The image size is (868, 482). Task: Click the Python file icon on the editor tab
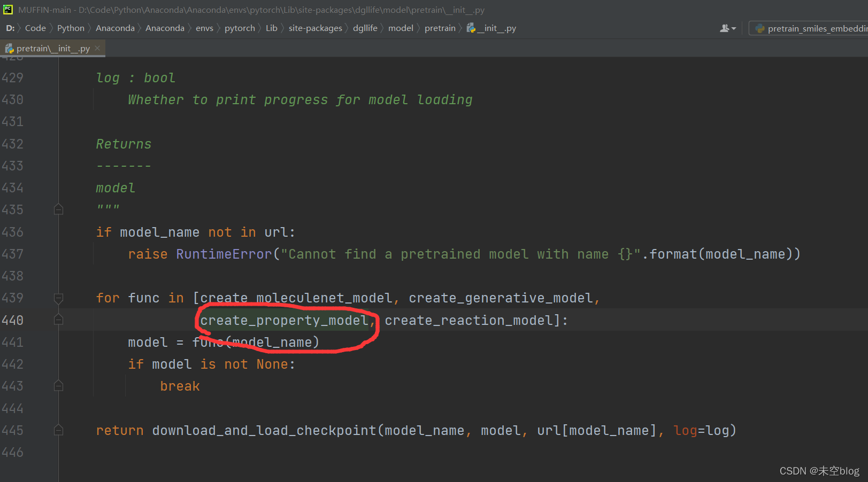tap(9, 48)
